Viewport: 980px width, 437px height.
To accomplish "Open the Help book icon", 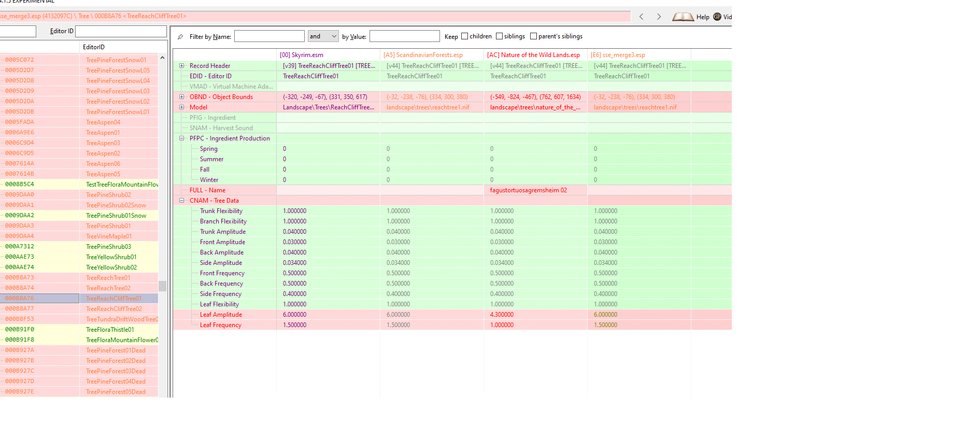I will [x=683, y=17].
